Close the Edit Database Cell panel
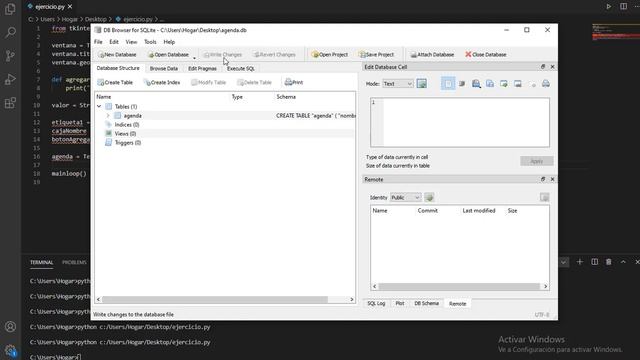Image resolution: width=640 pixels, height=360 pixels. pyautogui.click(x=553, y=67)
